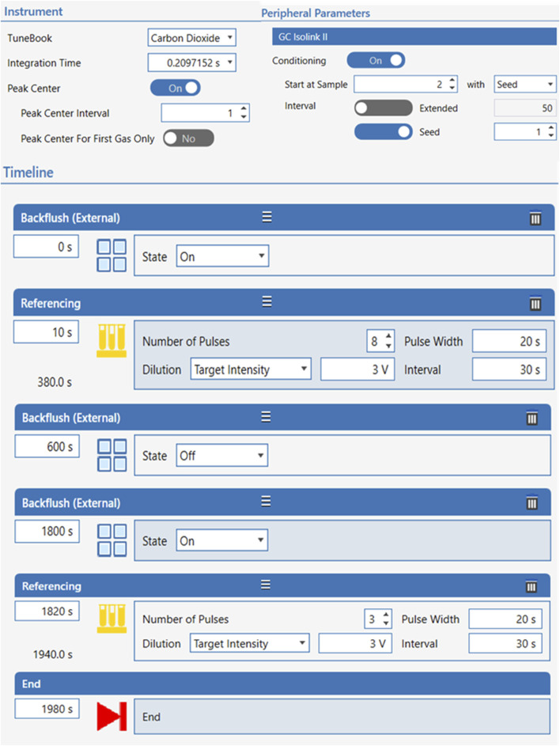Image resolution: width=560 pixels, height=746 pixels.
Task: Select the GC Isolink II peripheral header
Action: point(414,36)
